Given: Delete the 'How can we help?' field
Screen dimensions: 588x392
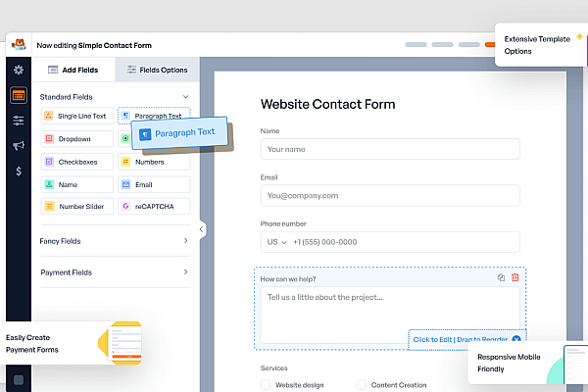Looking at the screenshot, I should pyautogui.click(x=515, y=277).
